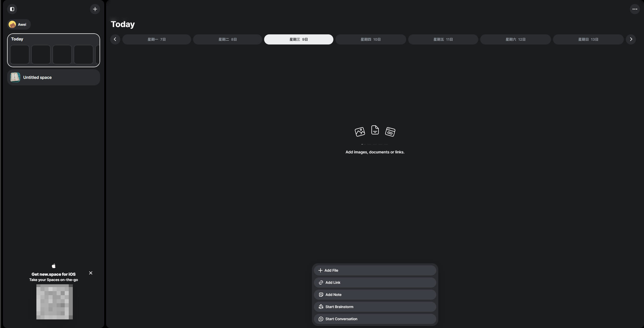Viewport: 644px width, 328px height.
Task: Click the document icon in the empty state
Action: point(375,130)
